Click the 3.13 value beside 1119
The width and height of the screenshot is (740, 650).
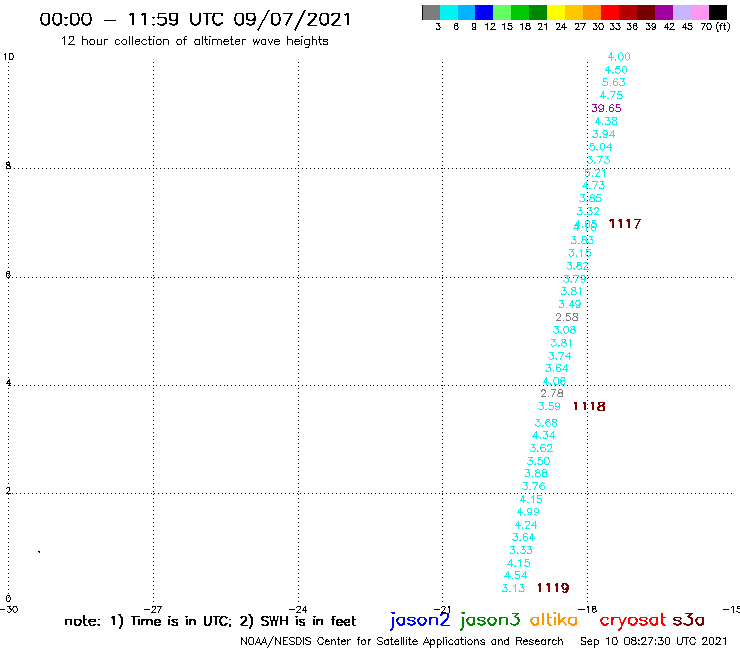click(x=513, y=588)
